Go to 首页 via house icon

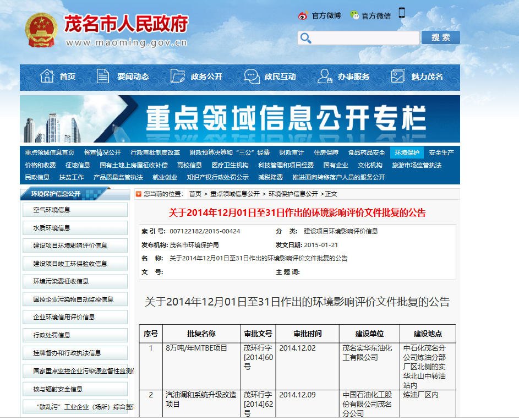click(47, 77)
